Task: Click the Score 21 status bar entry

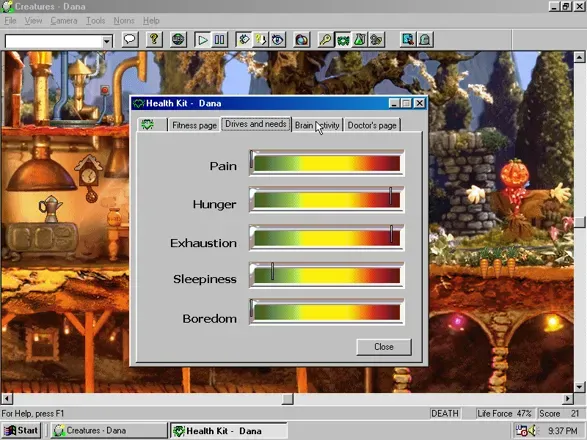Action: (560, 413)
